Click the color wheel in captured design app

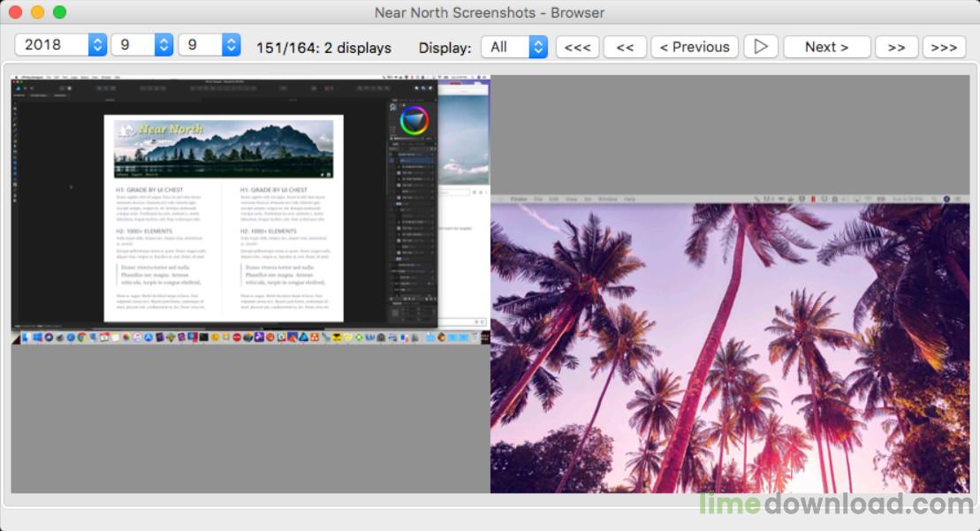[x=414, y=119]
